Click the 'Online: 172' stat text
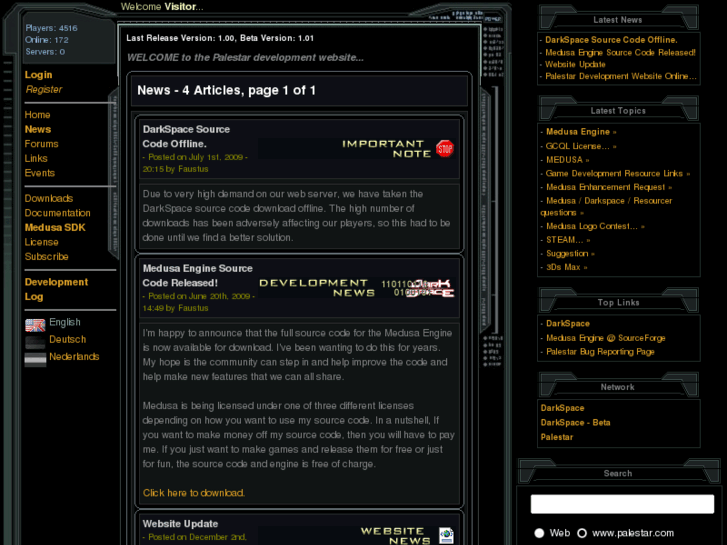Image resolution: width=727 pixels, height=545 pixels. [47, 40]
